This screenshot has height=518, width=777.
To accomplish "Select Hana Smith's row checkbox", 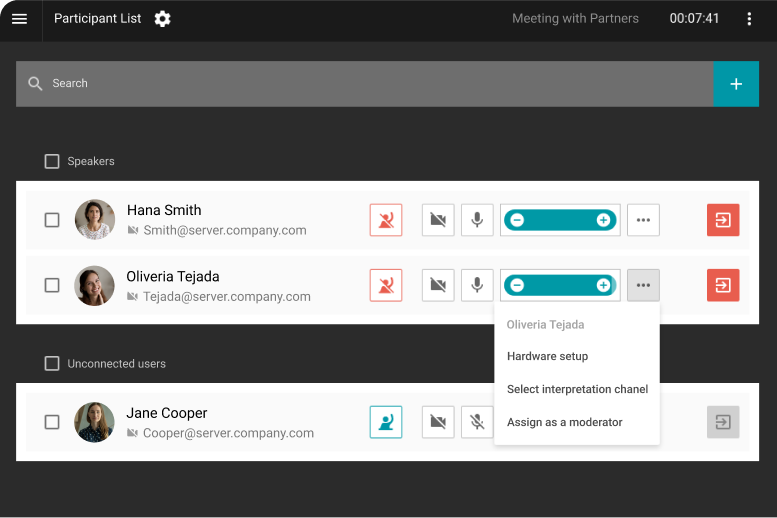I will coord(52,220).
